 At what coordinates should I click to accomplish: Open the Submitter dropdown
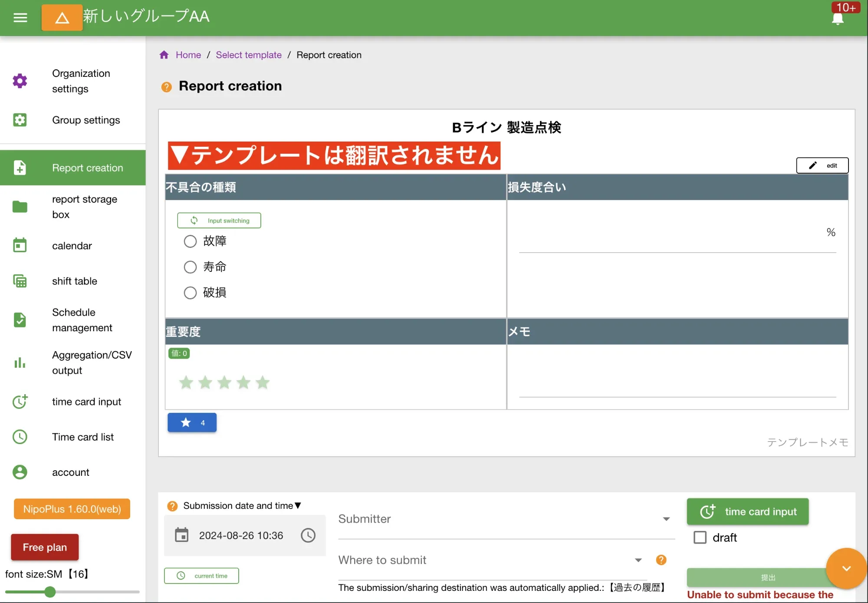click(666, 519)
